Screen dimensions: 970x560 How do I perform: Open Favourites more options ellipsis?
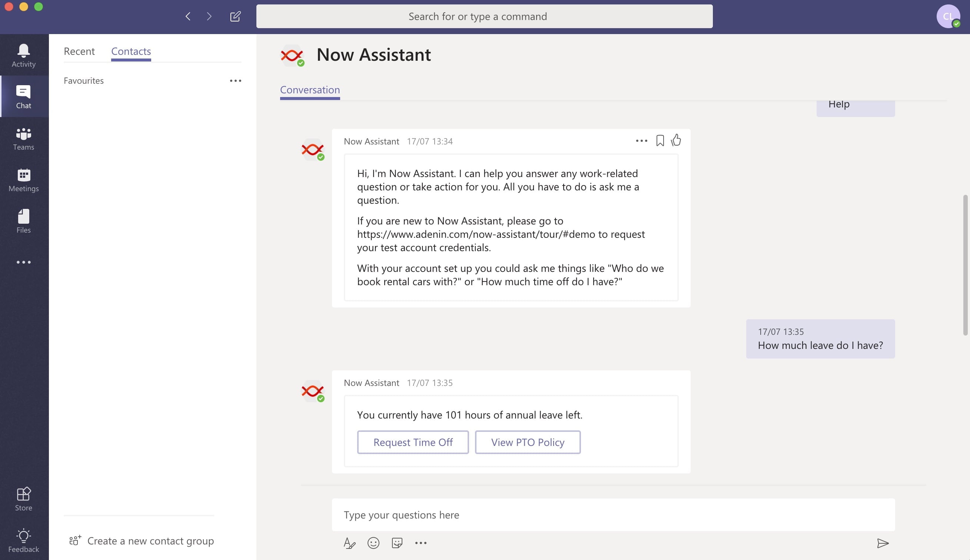click(236, 81)
